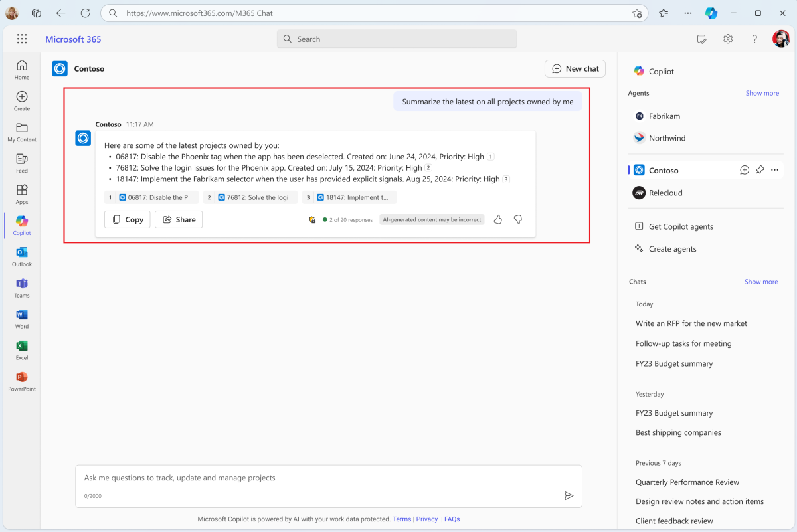Open Apps in the left rail
The height and width of the screenshot is (532, 797).
(22, 194)
